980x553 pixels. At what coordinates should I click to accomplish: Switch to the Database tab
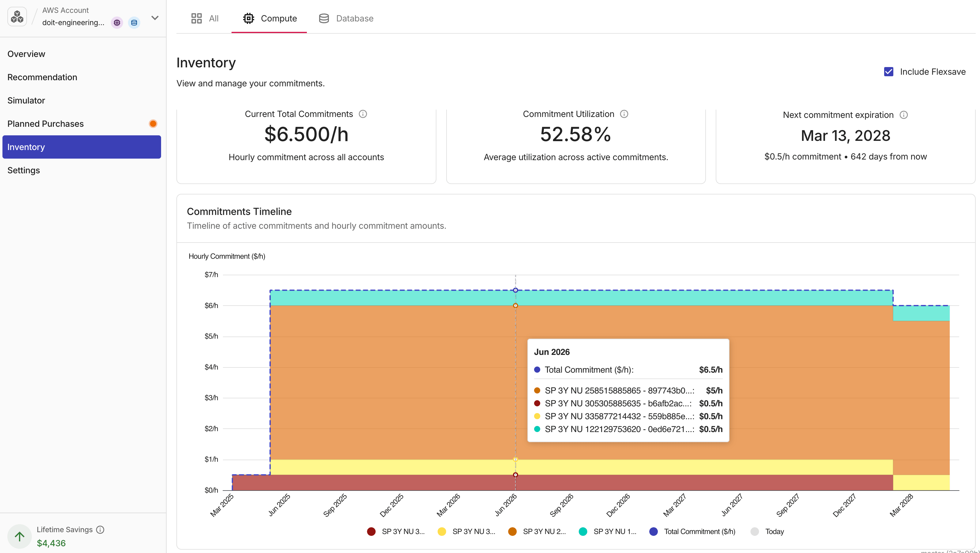tap(346, 18)
